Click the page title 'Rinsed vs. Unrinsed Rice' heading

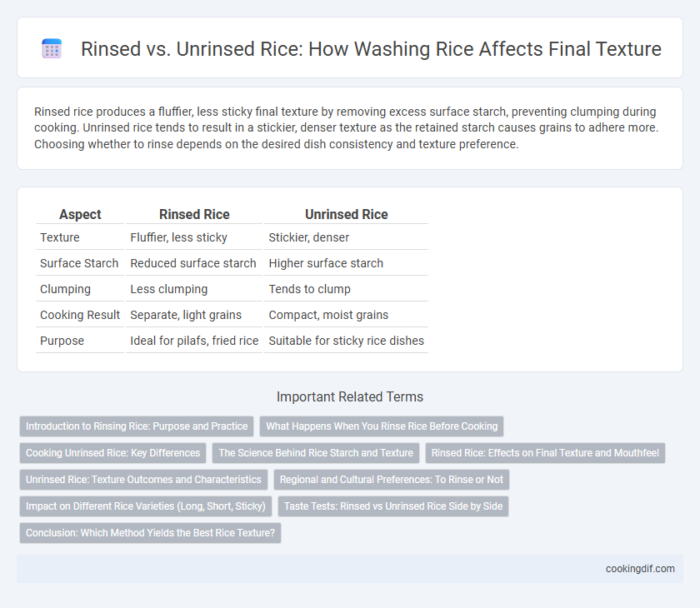(x=371, y=49)
